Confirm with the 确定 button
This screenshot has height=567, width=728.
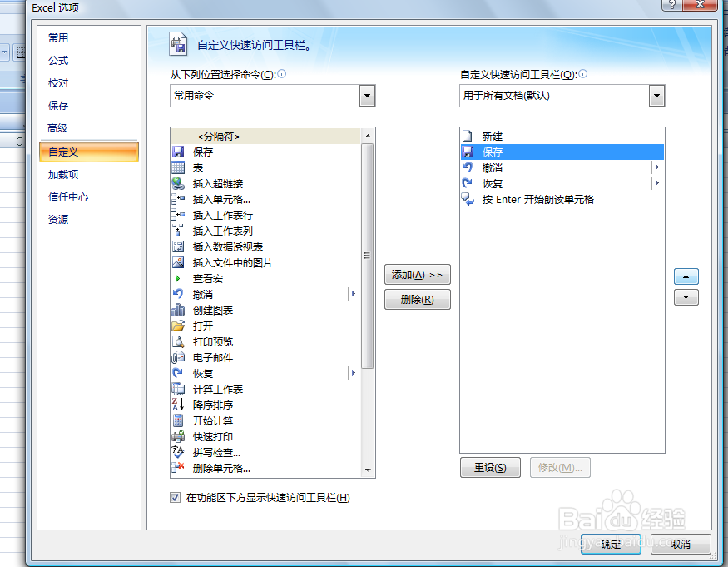611,544
